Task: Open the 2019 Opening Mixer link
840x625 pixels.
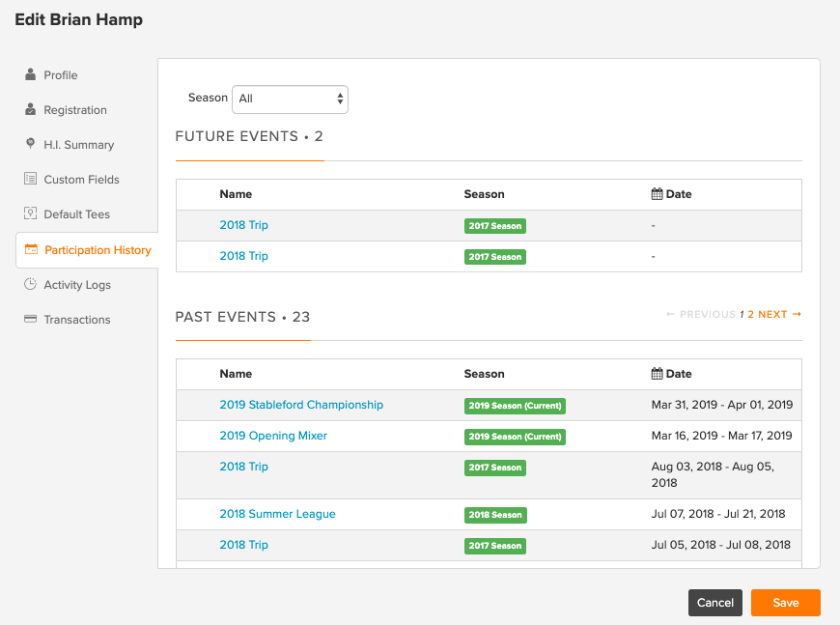Action: 273,436
